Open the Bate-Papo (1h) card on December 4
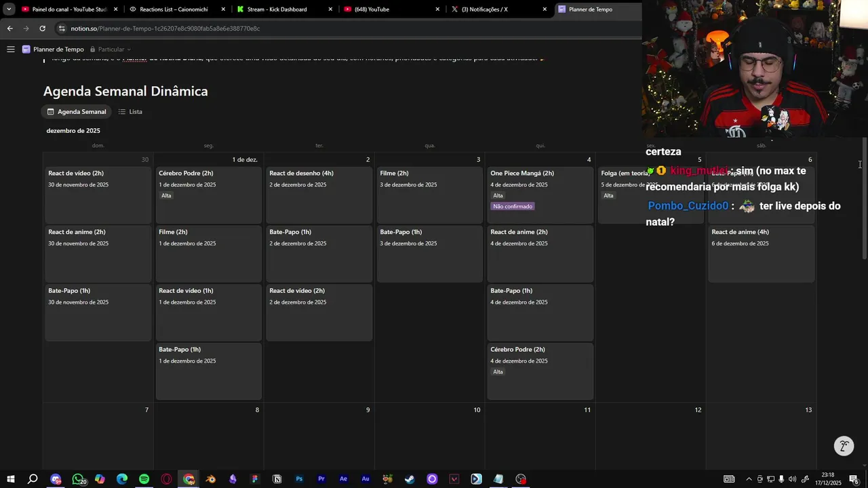 (x=540, y=312)
